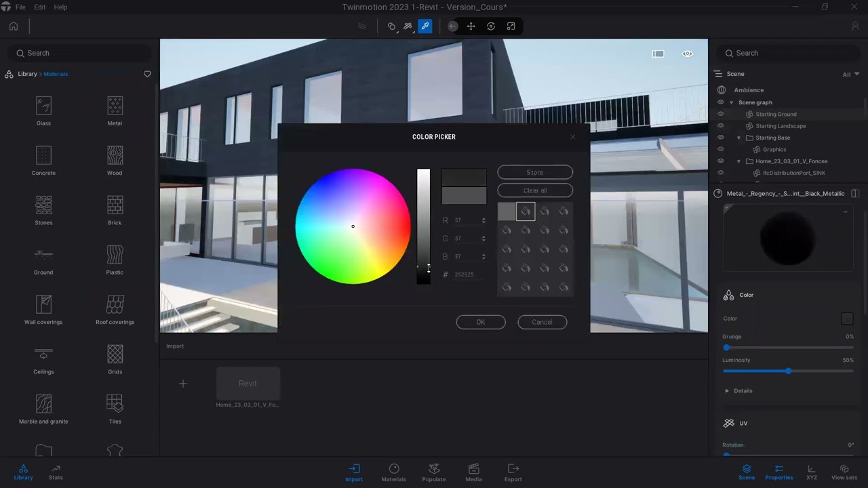This screenshot has height=488, width=868.
Task: Hide the IfcDistributionPort_SINK object
Action: (721, 173)
